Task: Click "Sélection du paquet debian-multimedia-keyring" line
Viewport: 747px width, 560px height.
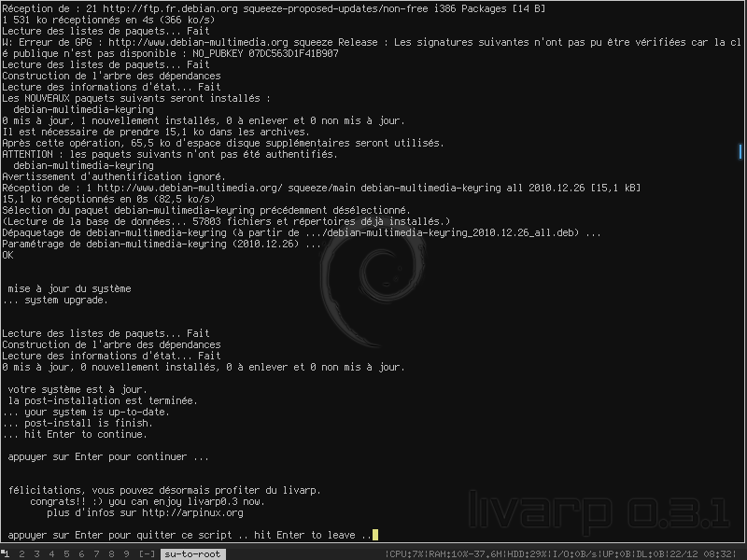Action: pos(206,211)
